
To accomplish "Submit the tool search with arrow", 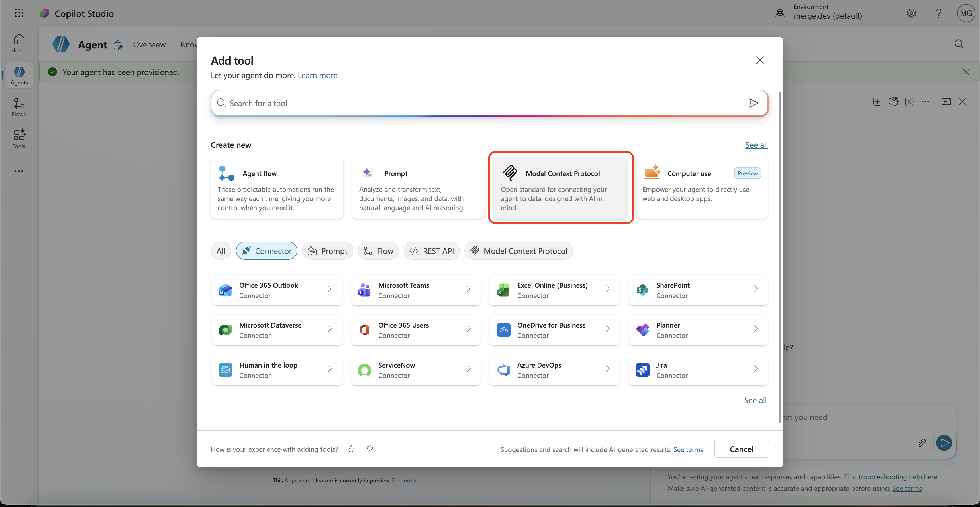I will tap(753, 103).
